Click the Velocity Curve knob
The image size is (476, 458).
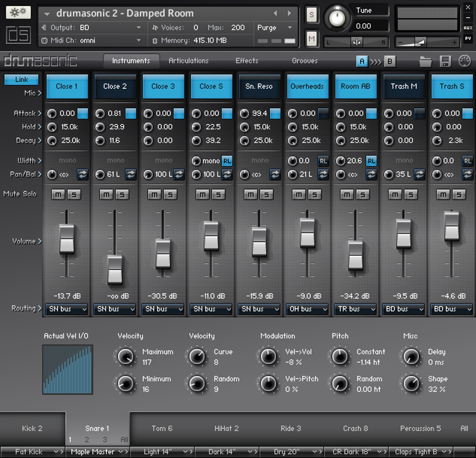click(x=197, y=357)
